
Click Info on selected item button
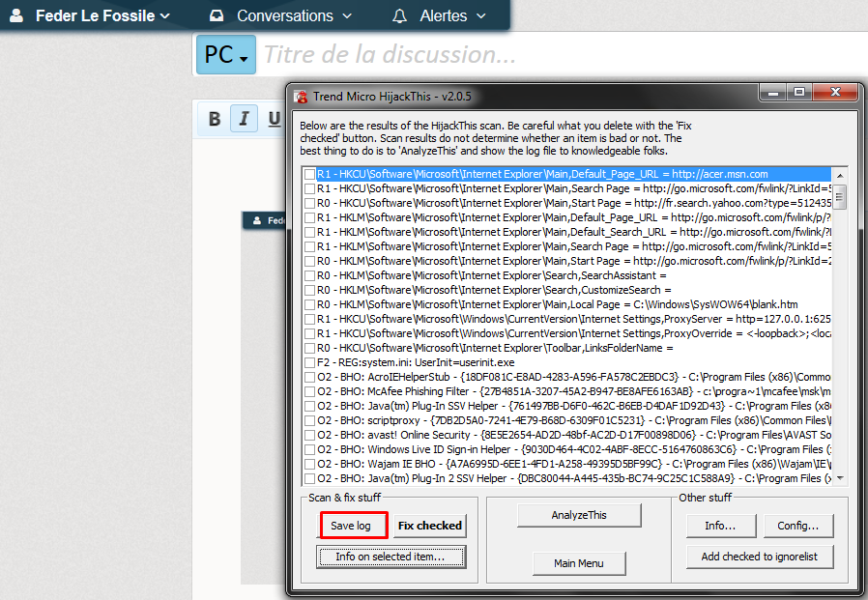point(391,557)
